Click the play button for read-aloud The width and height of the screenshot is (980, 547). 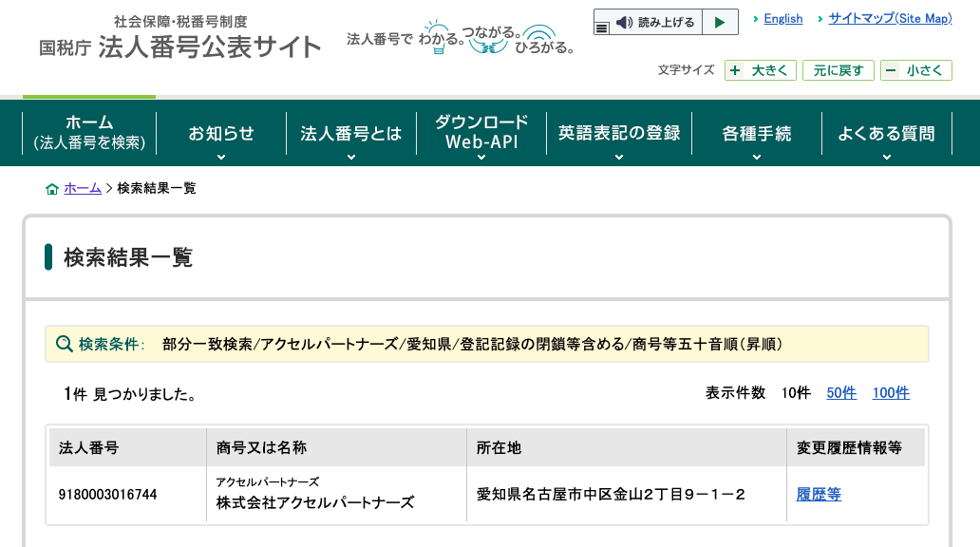point(720,22)
